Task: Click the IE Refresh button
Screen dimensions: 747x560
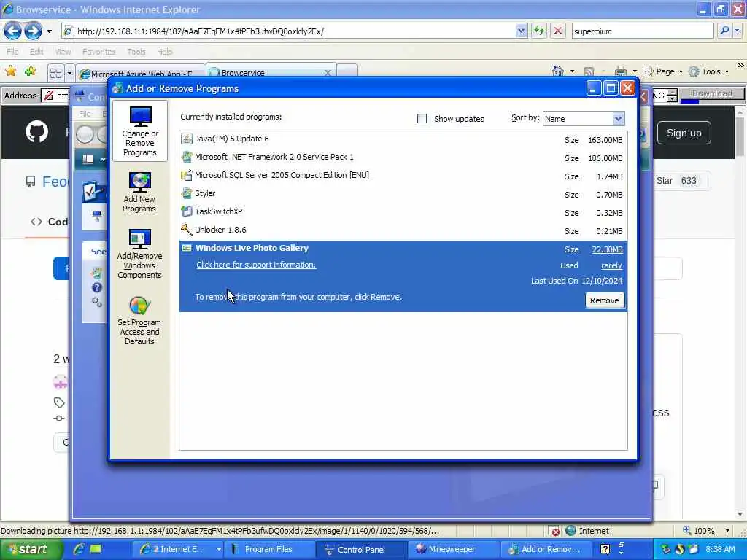Action: coord(539,31)
